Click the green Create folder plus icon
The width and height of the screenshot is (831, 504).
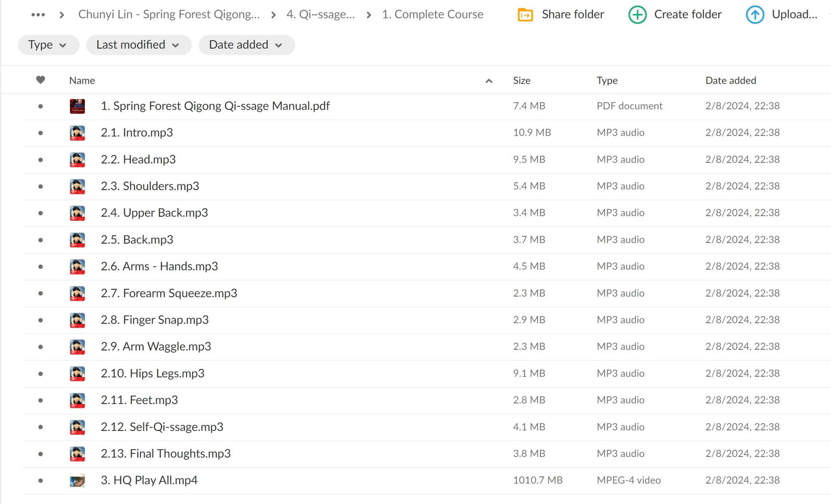point(638,15)
